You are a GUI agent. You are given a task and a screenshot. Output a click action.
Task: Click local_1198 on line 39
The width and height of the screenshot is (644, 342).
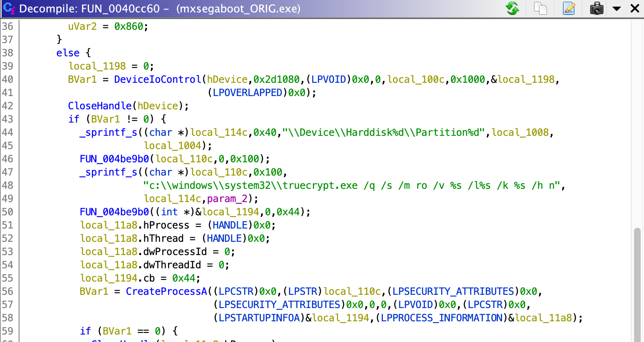(x=97, y=66)
